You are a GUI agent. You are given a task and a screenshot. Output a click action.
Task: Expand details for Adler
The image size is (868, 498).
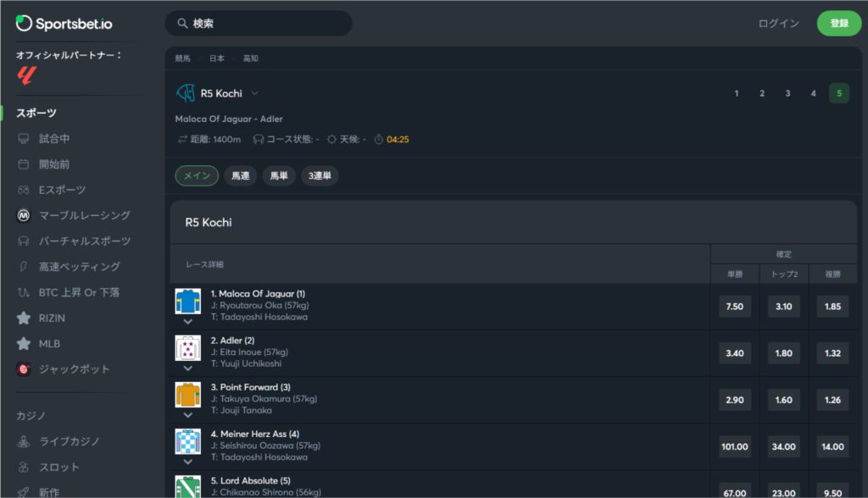click(x=188, y=368)
